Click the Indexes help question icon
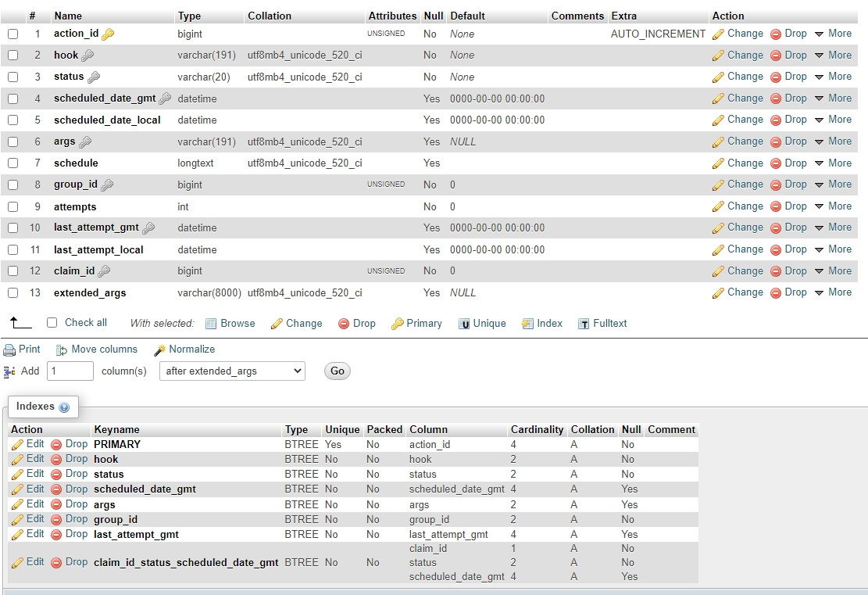Screen dimensions: 868x595 pyautogui.click(x=64, y=408)
